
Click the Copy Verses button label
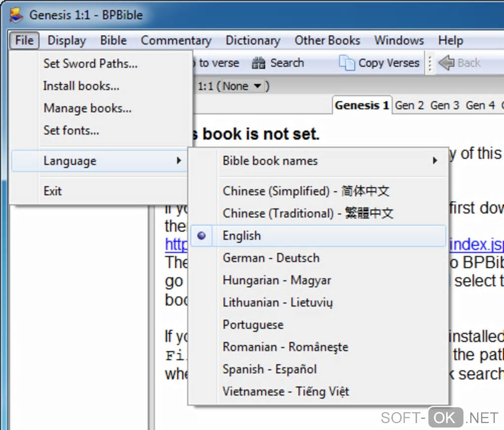[389, 63]
